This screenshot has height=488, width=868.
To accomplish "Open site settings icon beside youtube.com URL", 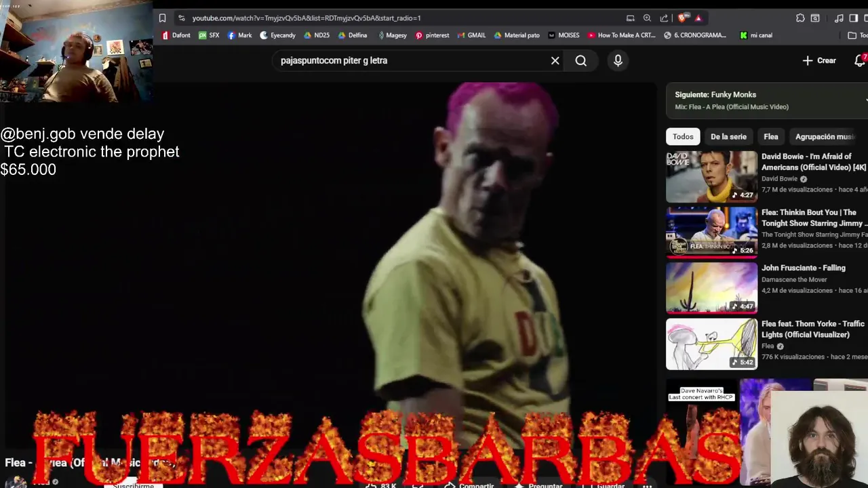I will coord(181,18).
